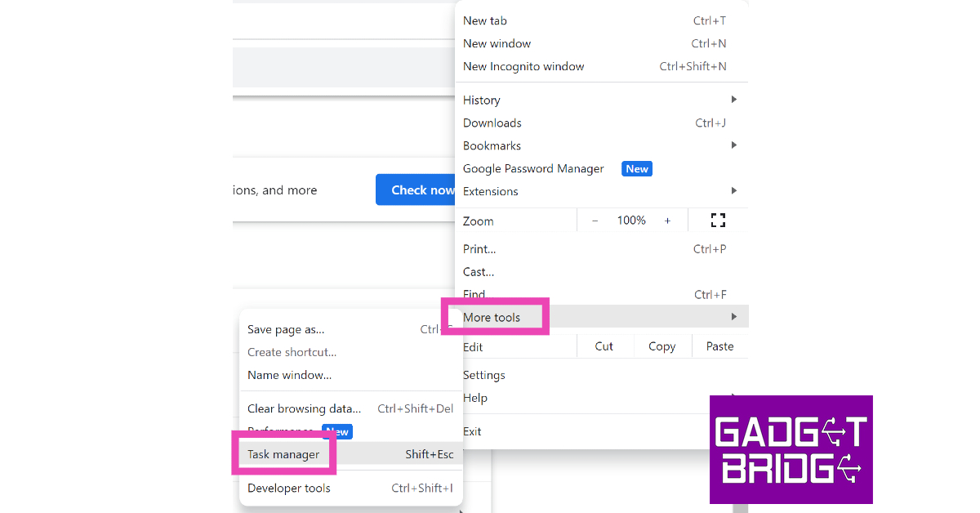Open Google Password Manager
Viewport: 980px width, 513px height.
tap(533, 169)
